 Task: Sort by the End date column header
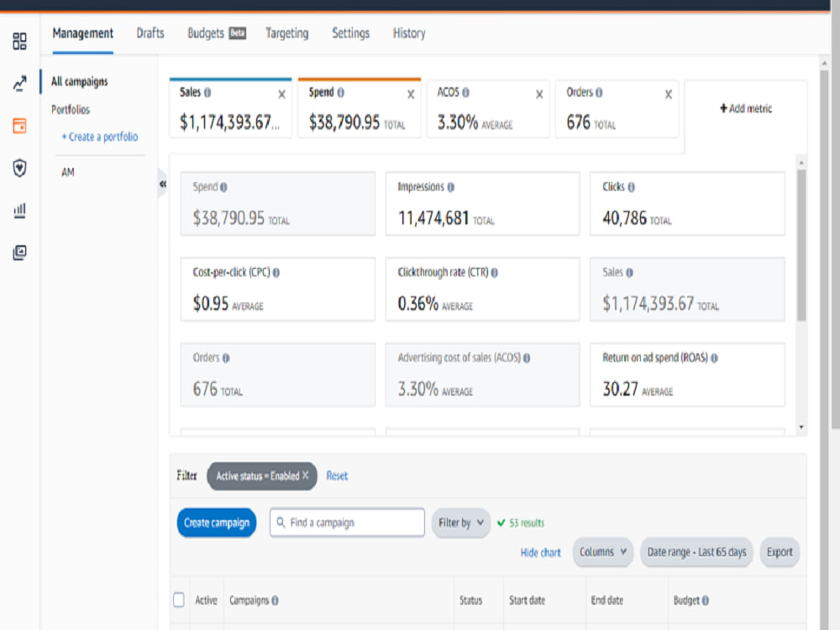tap(607, 601)
